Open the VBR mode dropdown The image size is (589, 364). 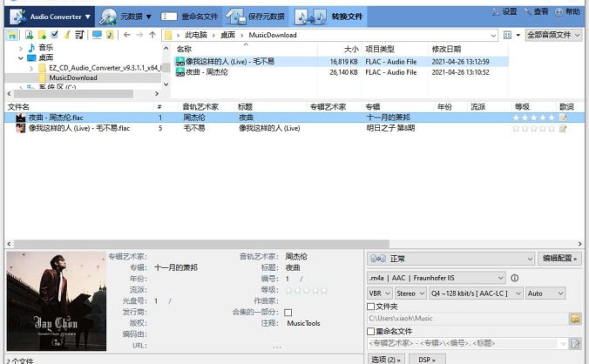click(380, 293)
